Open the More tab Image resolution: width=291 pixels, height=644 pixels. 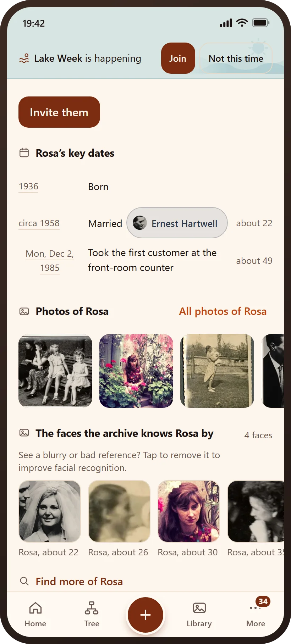click(256, 614)
